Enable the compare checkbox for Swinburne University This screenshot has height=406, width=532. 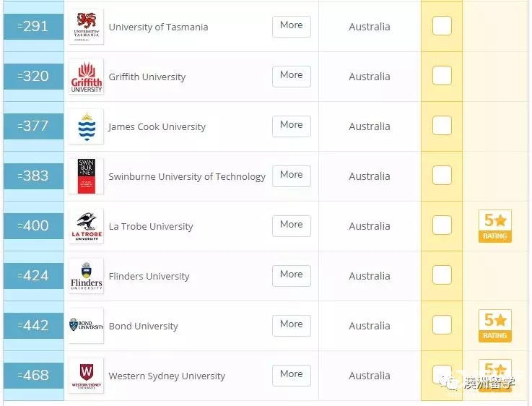pyautogui.click(x=442, y=175)
